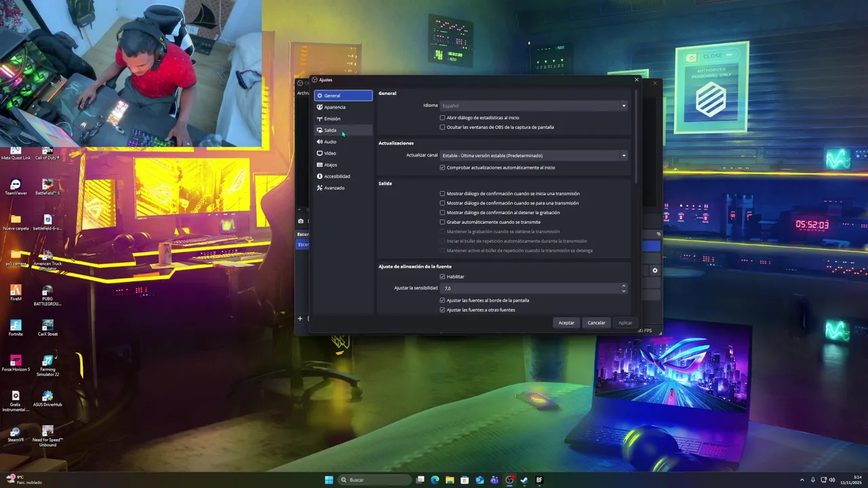Open Microsoft Store from the taskbar
The width and height of the screenshot is (868, 488).
pyautogui.click(x=465, y=480)
